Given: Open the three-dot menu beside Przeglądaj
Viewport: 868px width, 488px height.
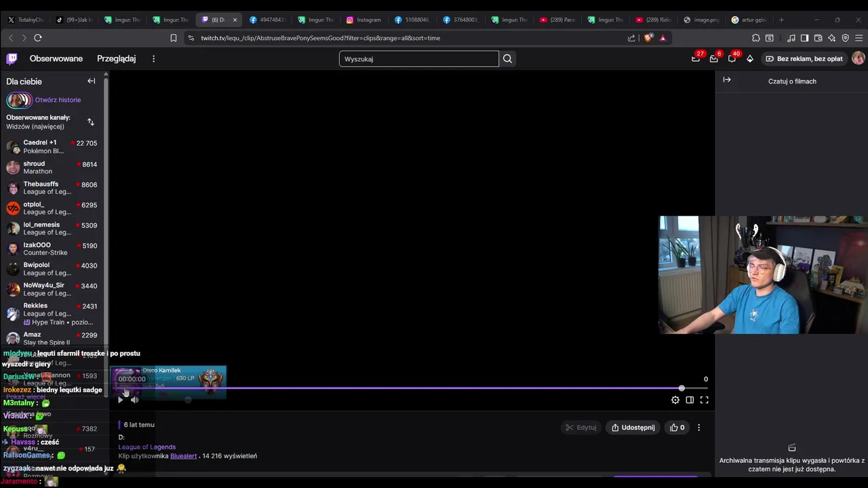Looking at the screenshot, I should click(153, 59).
